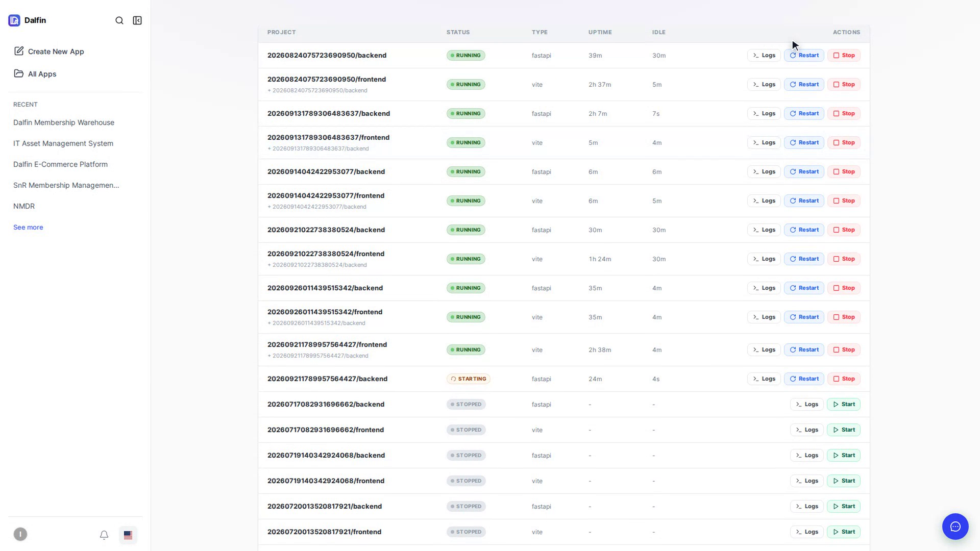
Task: Open Dalfin Membership Warehouse recent app
Action: 64,122
